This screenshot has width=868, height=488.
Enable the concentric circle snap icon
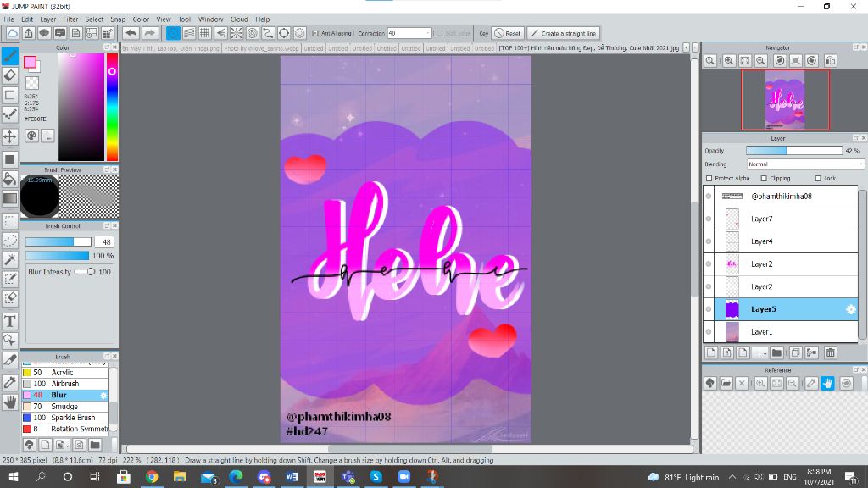coord(253,33)
